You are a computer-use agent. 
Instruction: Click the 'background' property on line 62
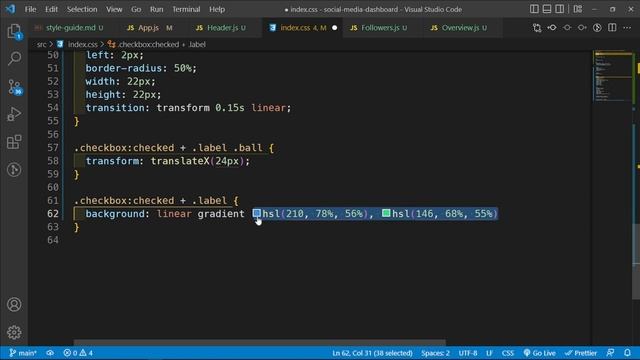pyautogui.click(x=115, y=213)
